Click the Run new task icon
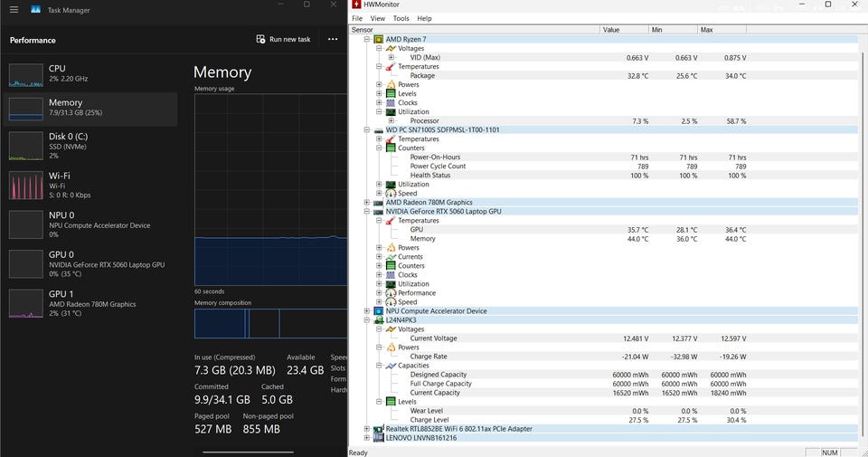The width and height of the screenshot is (868, 457). click(x=261, y=40)
